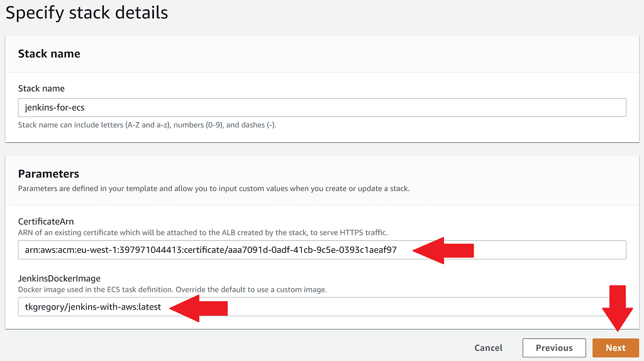
Task: Click the JenkinsDockerImage description about ECS task
Action: tap(172, 289)
